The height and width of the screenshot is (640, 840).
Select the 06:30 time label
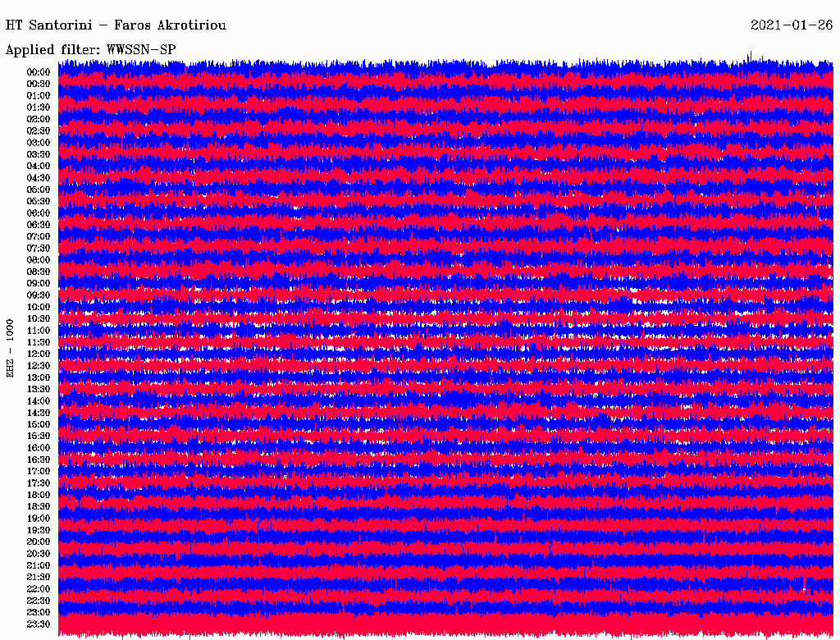tap(39, 225)
